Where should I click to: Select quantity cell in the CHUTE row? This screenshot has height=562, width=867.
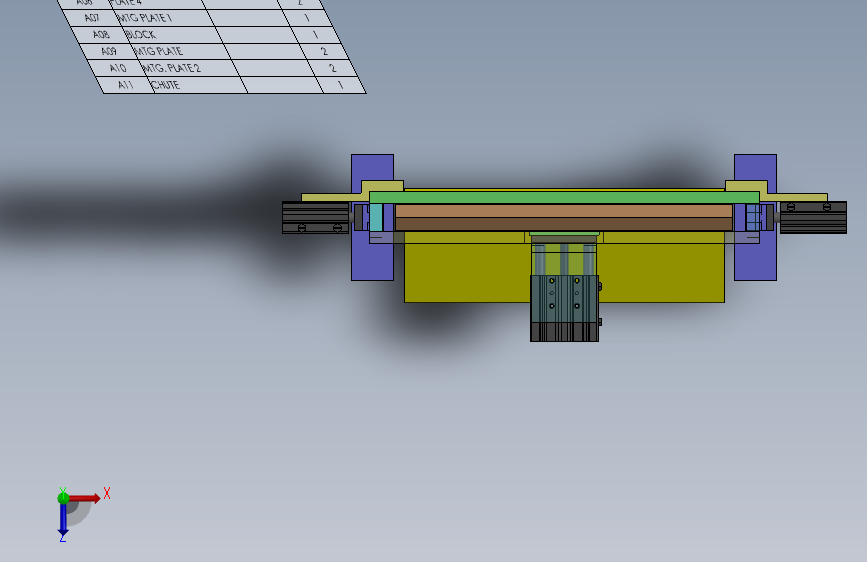coord(341,85)
